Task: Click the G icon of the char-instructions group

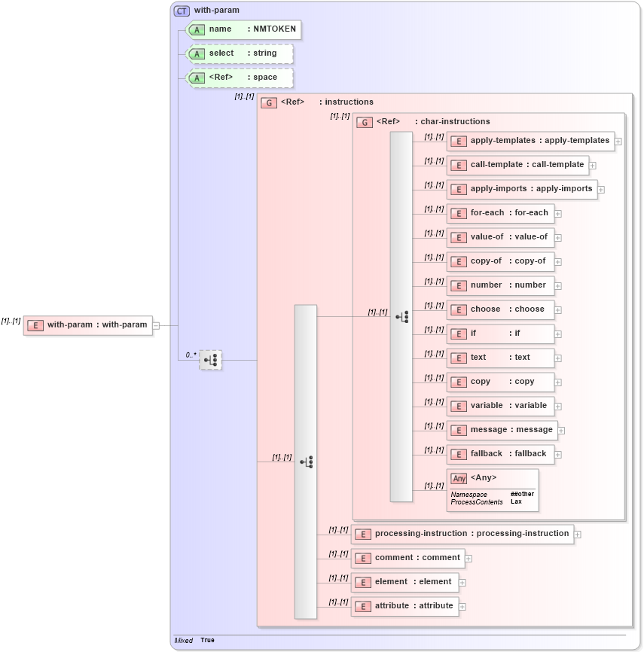Action: coord(363,121)
